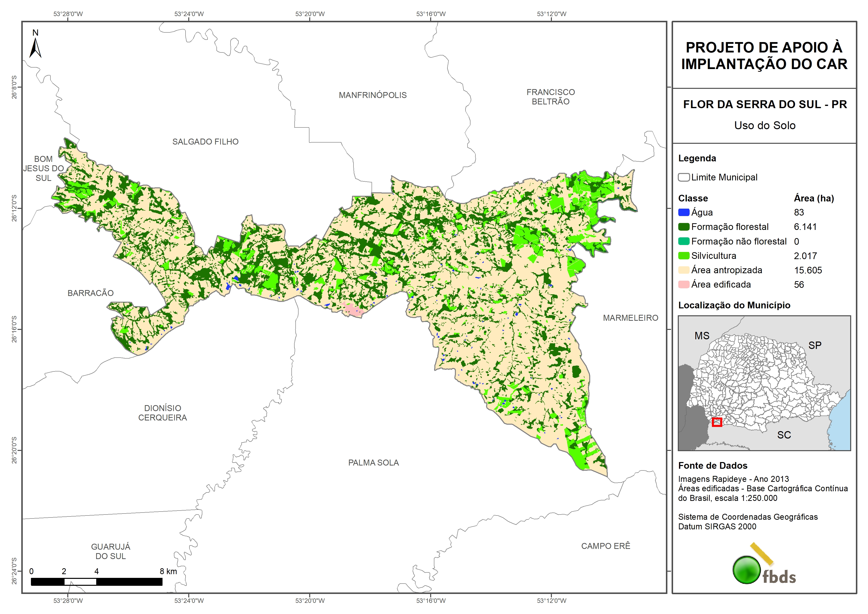Click the Limite Municipal legend symbol

[x=683, y=177]
